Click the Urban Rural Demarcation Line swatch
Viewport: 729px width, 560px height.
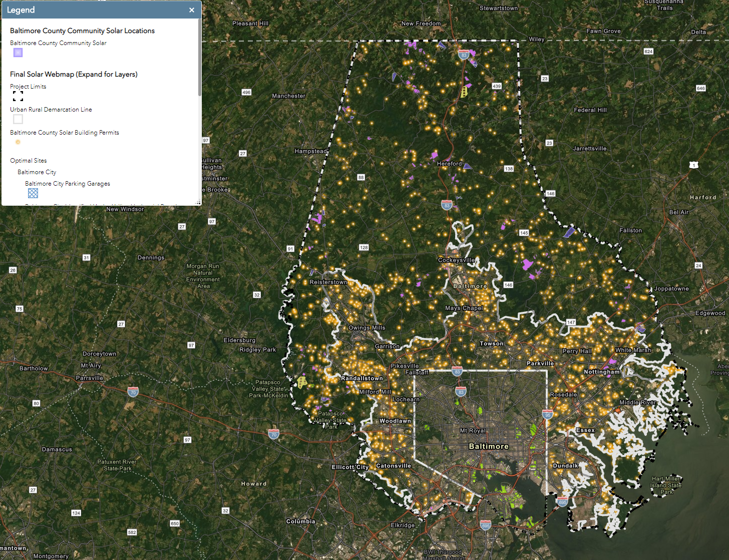[18, 119]
